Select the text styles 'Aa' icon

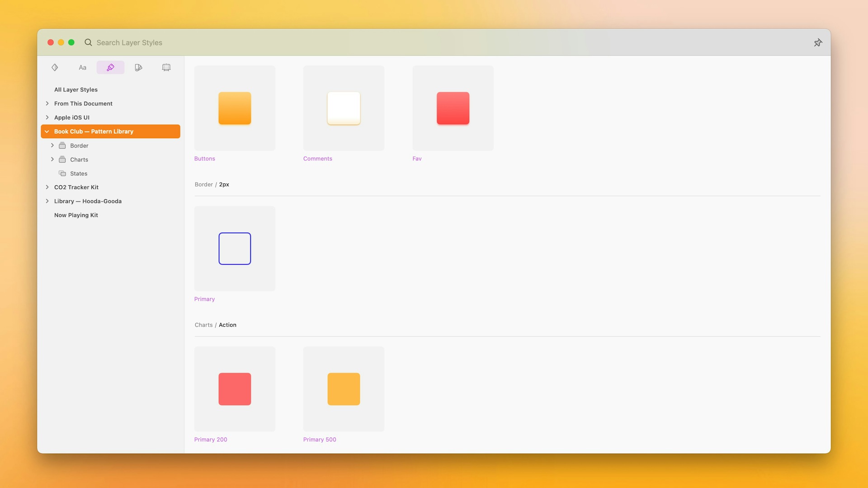(x=82, y=67)
